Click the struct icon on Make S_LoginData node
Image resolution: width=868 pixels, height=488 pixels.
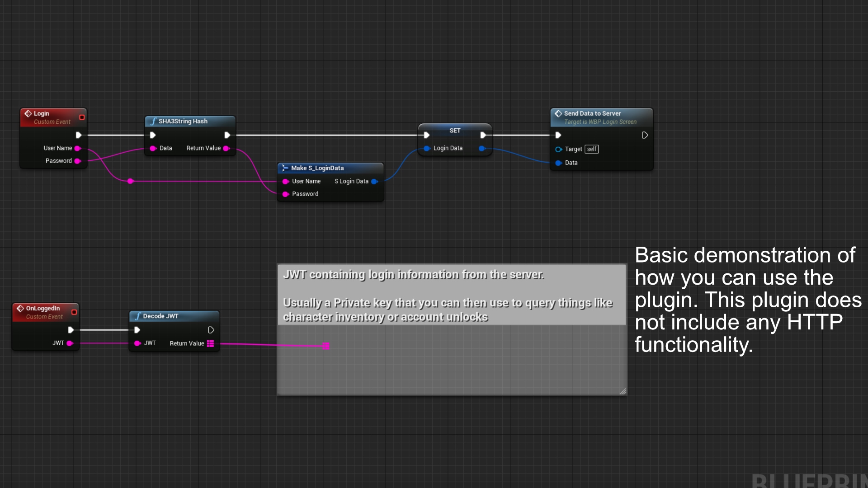[285, 168]
